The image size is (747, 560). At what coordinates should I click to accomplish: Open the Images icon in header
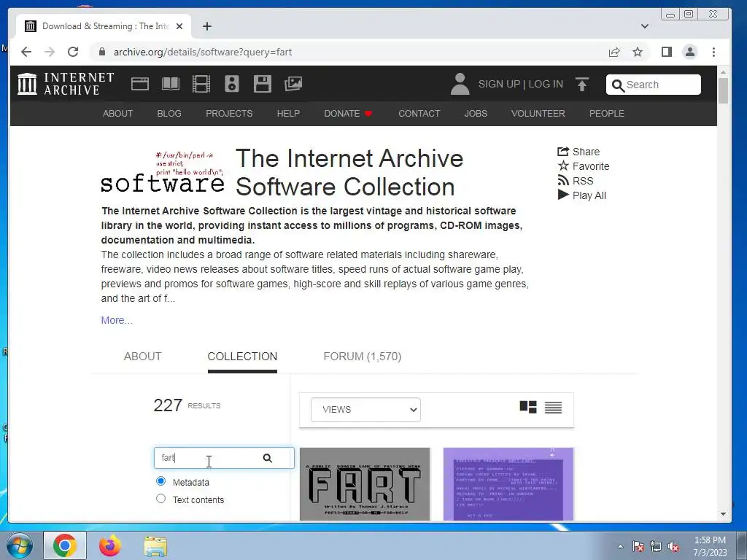tap(293, 84)
